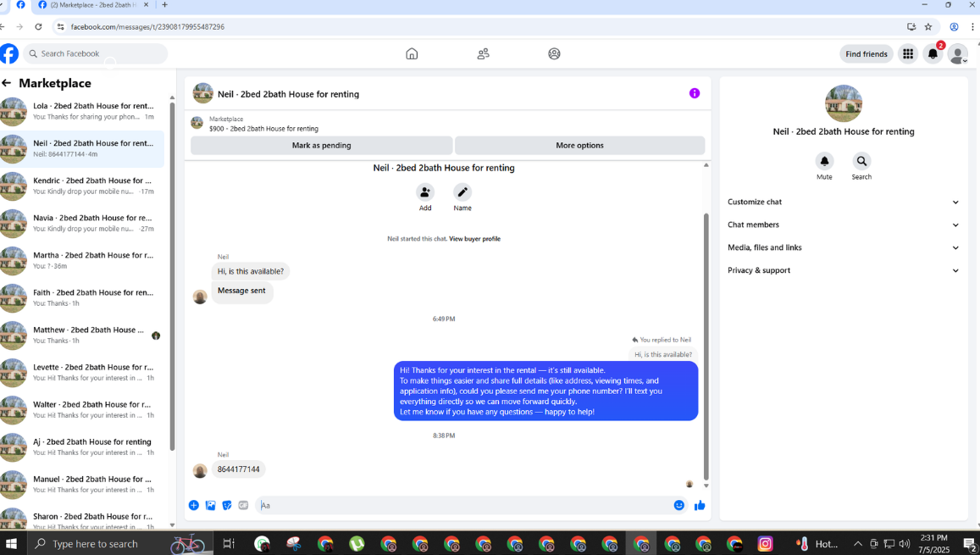Open the Levette conversation
Screen dimensions: 980x555
pos(82,373)
